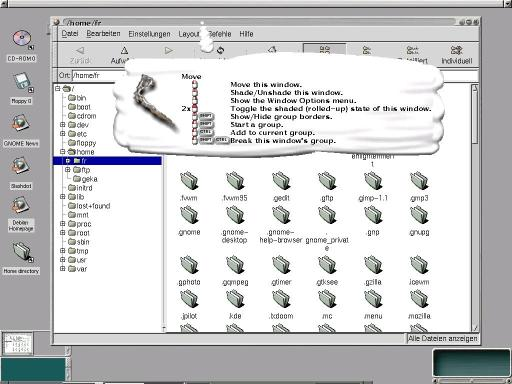Select the .gnome-desktop folder icon
Image resolution: width=512 pixels, height=384 pixels.
click(x=235, y=215)
